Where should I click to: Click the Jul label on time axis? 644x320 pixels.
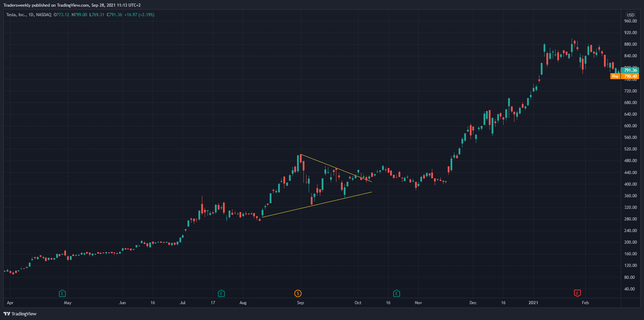[183, 303]
